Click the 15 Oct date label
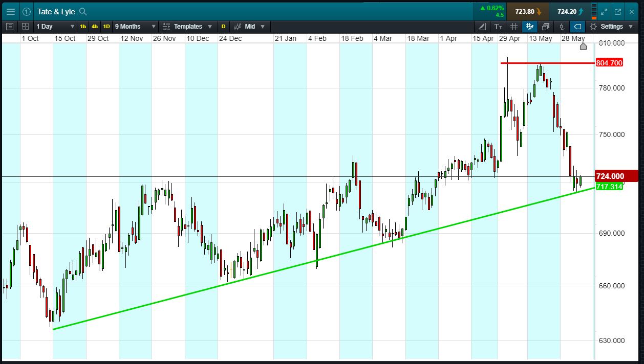This screenshot has width=644, height=364. coord(65,38)
